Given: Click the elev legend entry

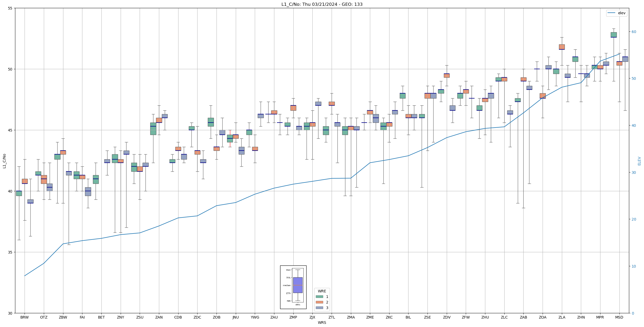Looking at the screenshot, I should [622, 13].
